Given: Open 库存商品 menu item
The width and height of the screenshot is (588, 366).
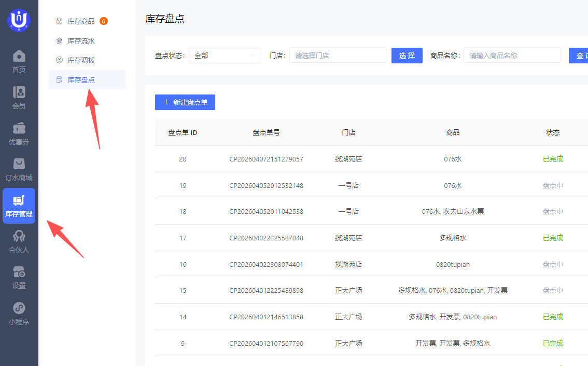Looking at the screenshot, I should pyautogui.click(x=81, y=21).
